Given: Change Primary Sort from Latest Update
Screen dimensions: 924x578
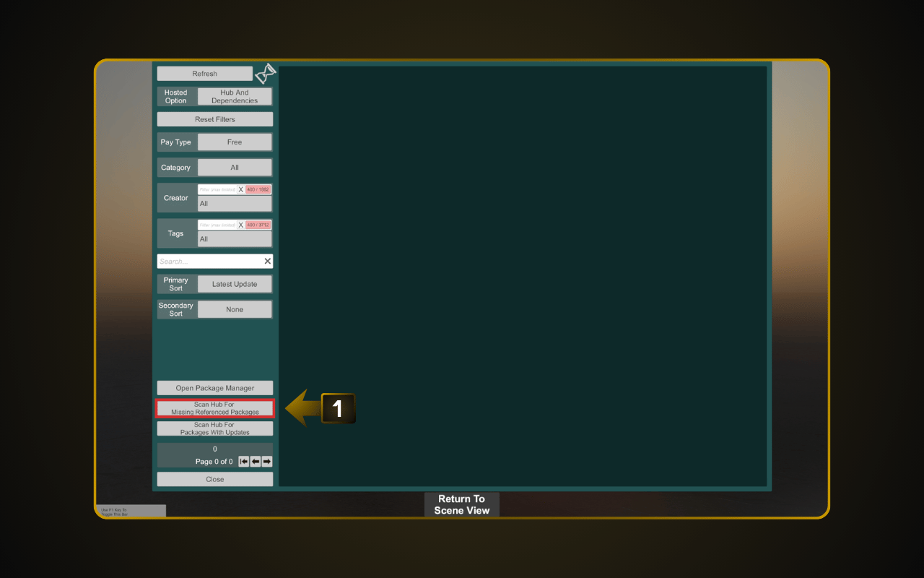Looking at the screenshot, I should tap(235, 284).
